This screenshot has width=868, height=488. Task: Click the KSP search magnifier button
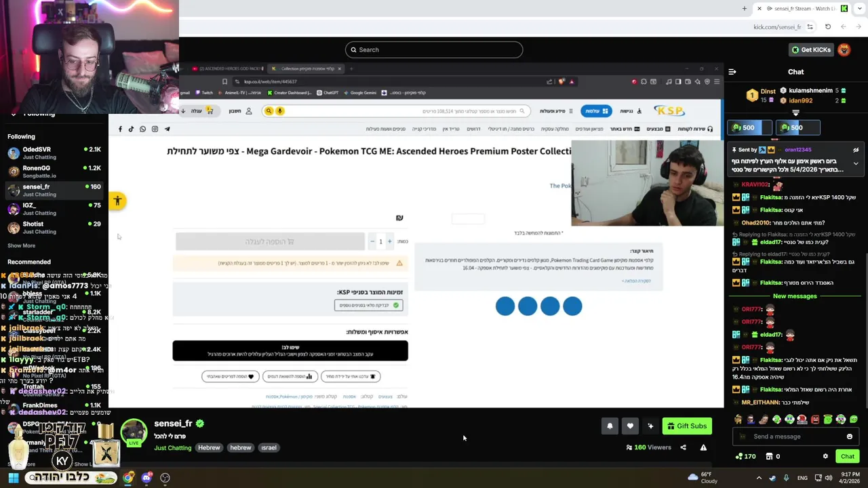(269, 110)
